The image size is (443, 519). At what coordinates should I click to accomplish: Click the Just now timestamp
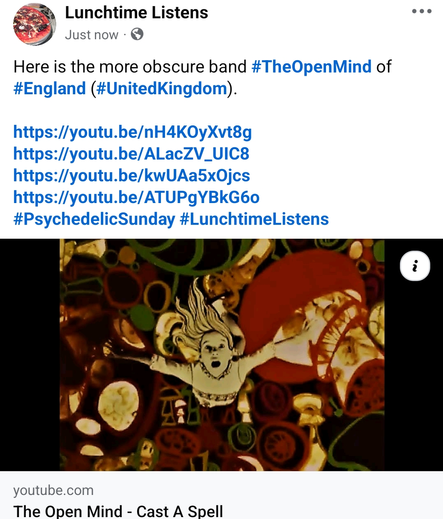click(x=92, y=35)
